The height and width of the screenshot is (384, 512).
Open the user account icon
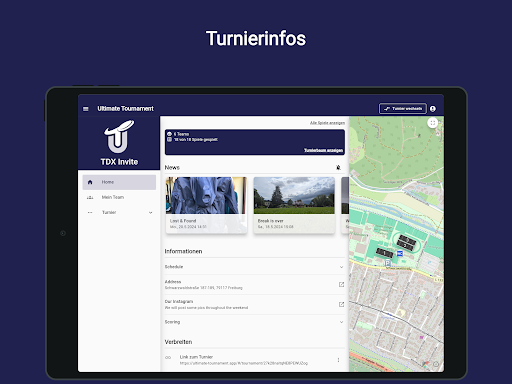click(433, 109)
